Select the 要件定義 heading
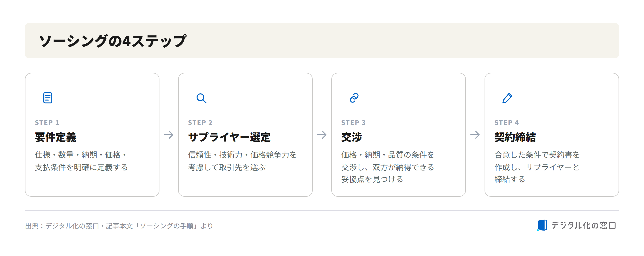 click(56, 137)
